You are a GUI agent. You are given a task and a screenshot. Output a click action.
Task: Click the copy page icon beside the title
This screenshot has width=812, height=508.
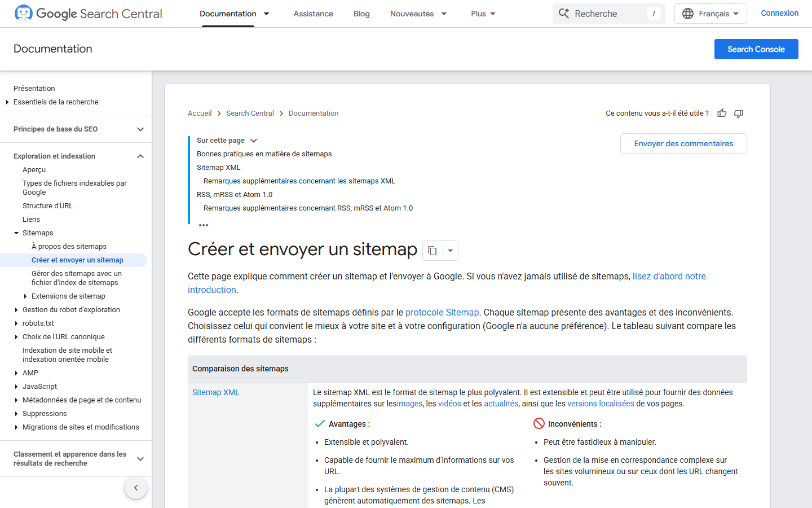click(x=433, y=251)
